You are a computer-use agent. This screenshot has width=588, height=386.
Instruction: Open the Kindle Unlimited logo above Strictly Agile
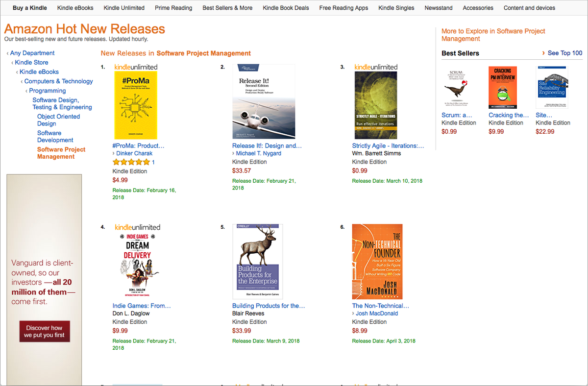[375, 67]
